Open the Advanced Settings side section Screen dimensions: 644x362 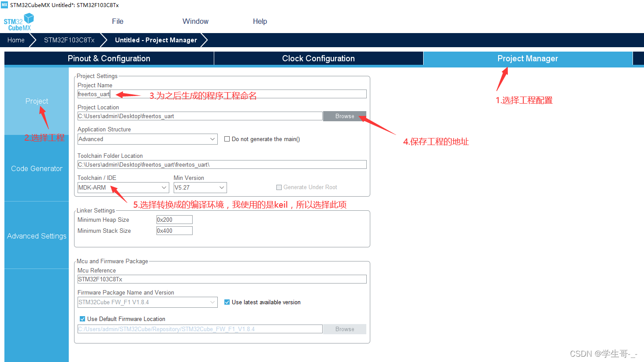37,236
